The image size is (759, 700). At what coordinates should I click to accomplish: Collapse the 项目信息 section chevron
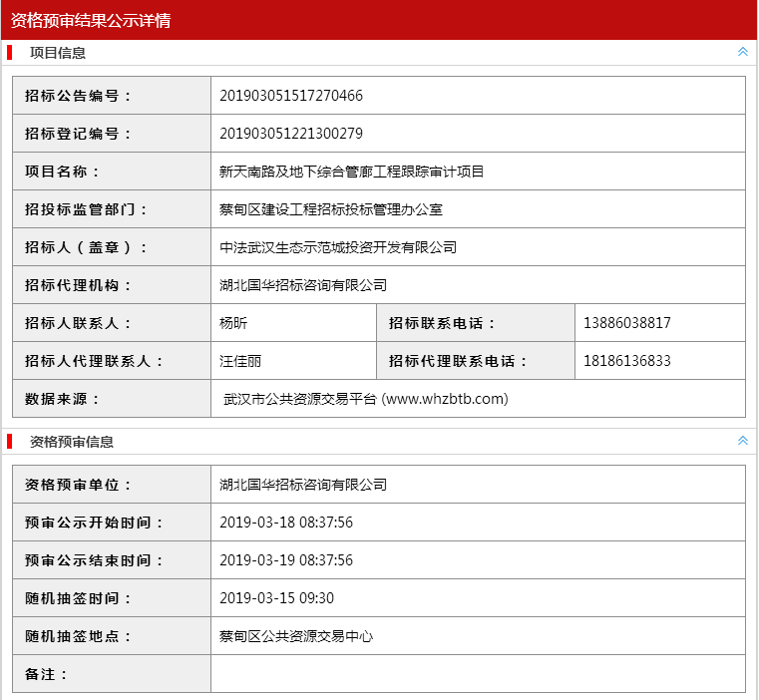pos(742,52)
